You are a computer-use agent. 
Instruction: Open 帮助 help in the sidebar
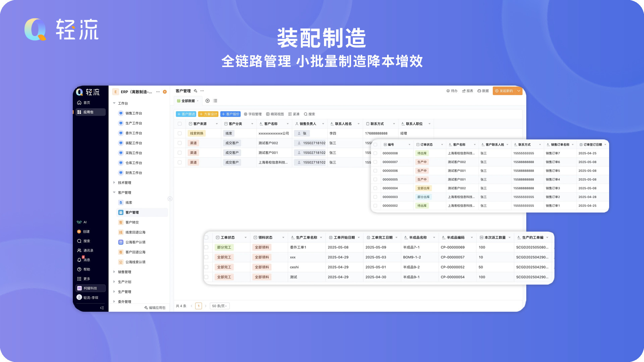pyautogui.click(x=84, y=269)
